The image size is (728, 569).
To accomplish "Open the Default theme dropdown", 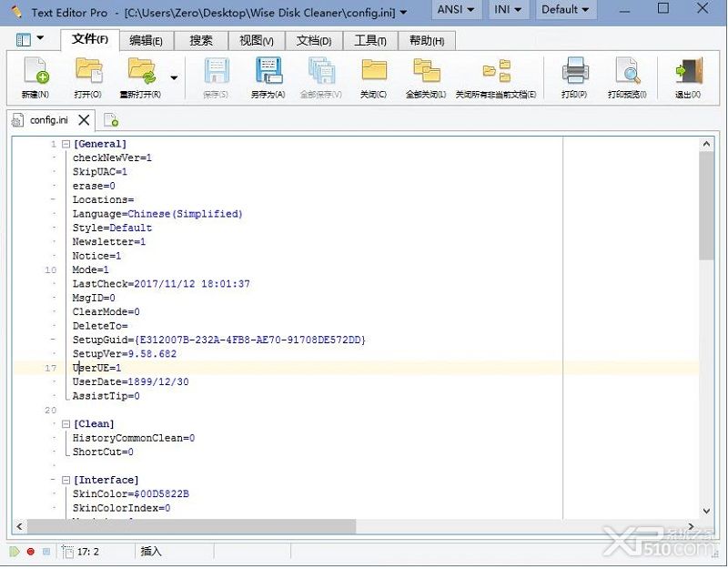I will (565, 10).
